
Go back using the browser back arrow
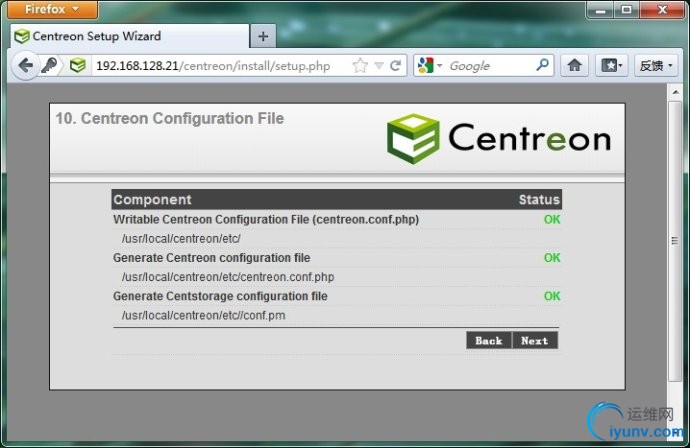pyautogui.click(x=26, y=66)
